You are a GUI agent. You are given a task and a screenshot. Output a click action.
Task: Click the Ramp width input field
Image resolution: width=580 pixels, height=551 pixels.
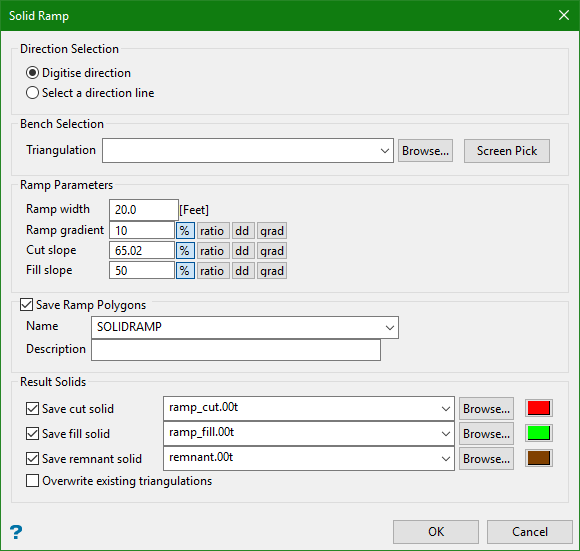coord(144,210)
